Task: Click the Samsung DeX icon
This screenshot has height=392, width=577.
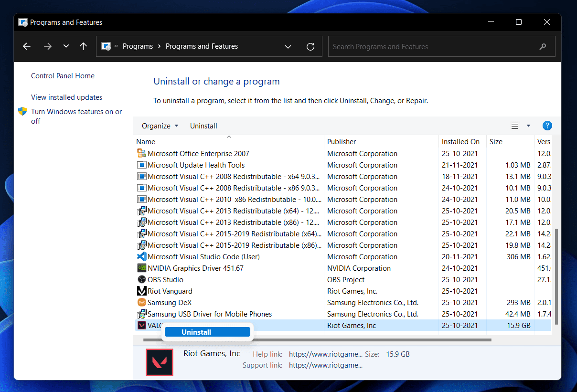Action: coord(141,302)
